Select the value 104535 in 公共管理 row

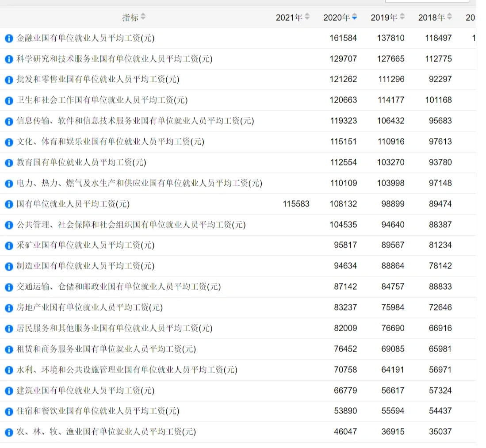343,225
